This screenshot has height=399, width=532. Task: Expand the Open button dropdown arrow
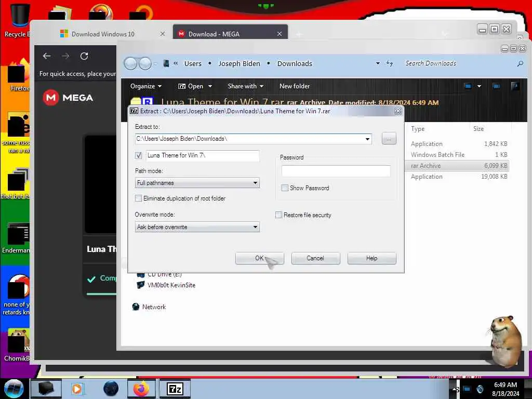tap(210, 86)
